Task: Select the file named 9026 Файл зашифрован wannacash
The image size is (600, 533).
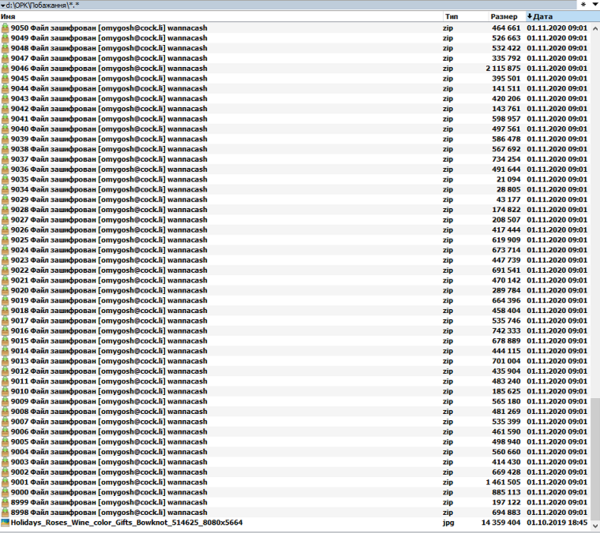Action: [109, 230]
